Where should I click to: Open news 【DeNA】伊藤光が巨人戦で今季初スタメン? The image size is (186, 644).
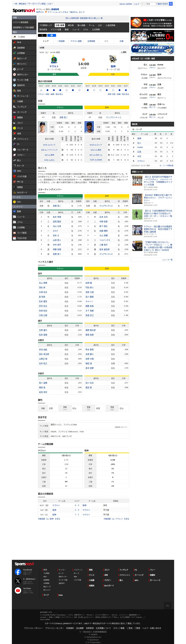pyautogui.click(x=158, y=198)
